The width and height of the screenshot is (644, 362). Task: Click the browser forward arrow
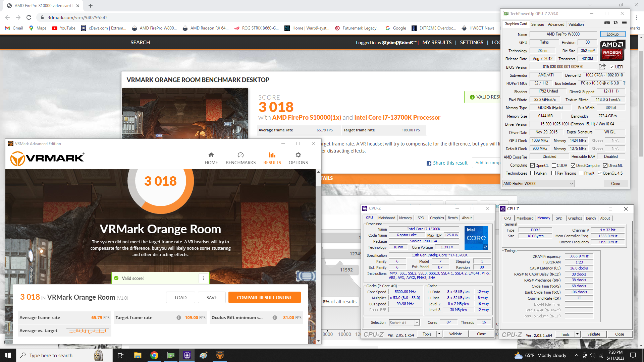coord(18,17)
